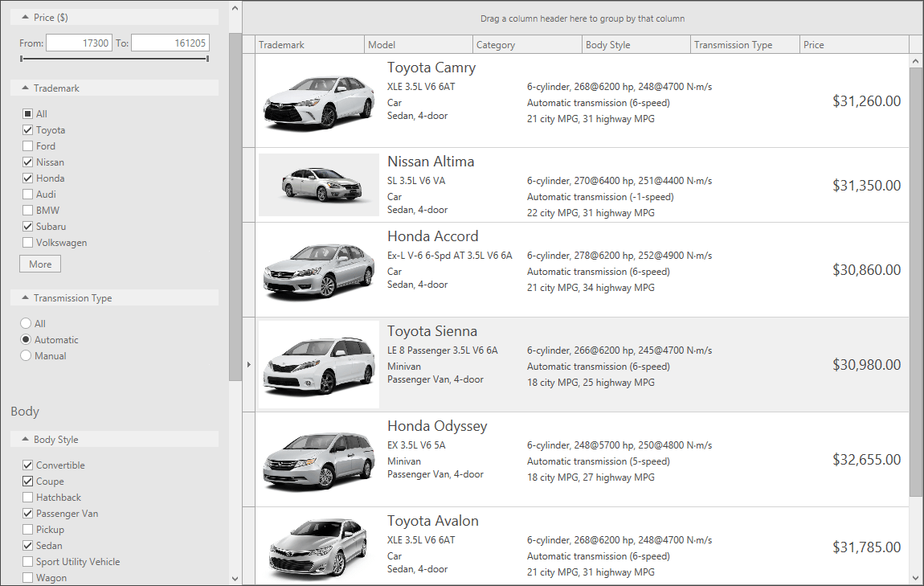
Task: Select the Honda Accord car picture
Action: click(x=319, y=269)
